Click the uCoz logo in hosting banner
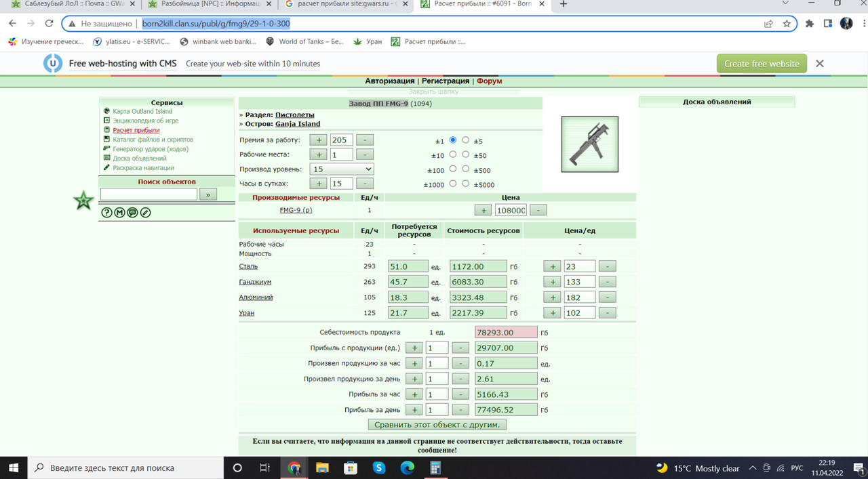Viewport: 868px width, 479px height. click(x=53, y=64)
